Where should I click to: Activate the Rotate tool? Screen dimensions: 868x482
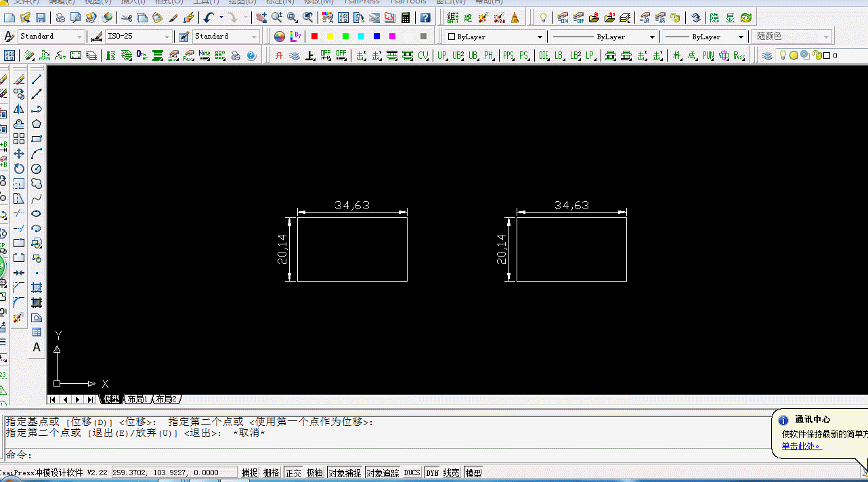(x=19, y=169)
